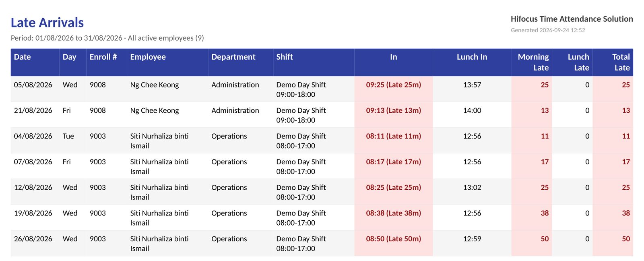The width and height of the screenshot is (644, 261).
Task: Click the Morning Late value 13
Action: [x=545, y=111]
